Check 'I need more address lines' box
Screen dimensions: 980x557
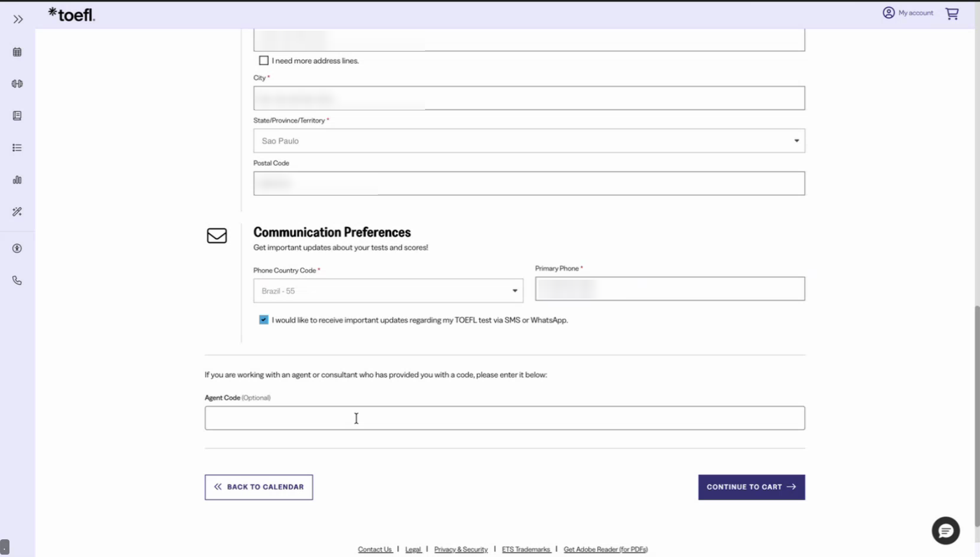pyautogui.click(x=264, y=61)
